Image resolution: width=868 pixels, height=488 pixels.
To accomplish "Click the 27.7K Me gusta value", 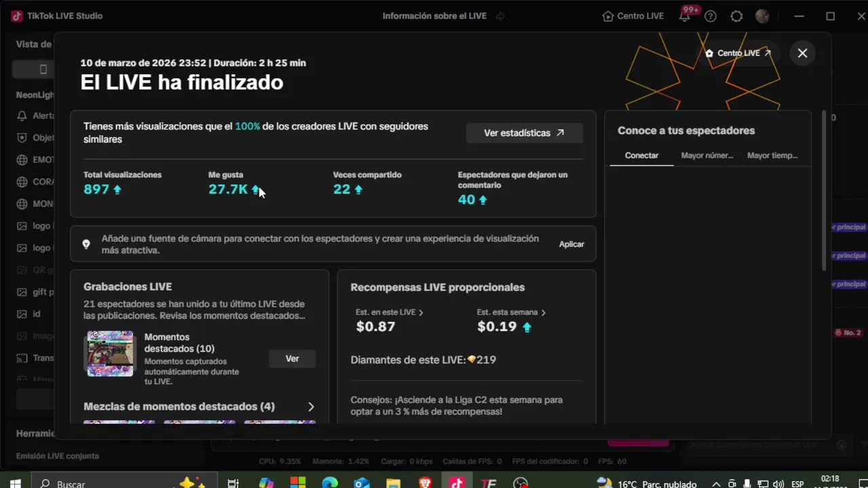I will pyautogui.click(x=228, y=189).
